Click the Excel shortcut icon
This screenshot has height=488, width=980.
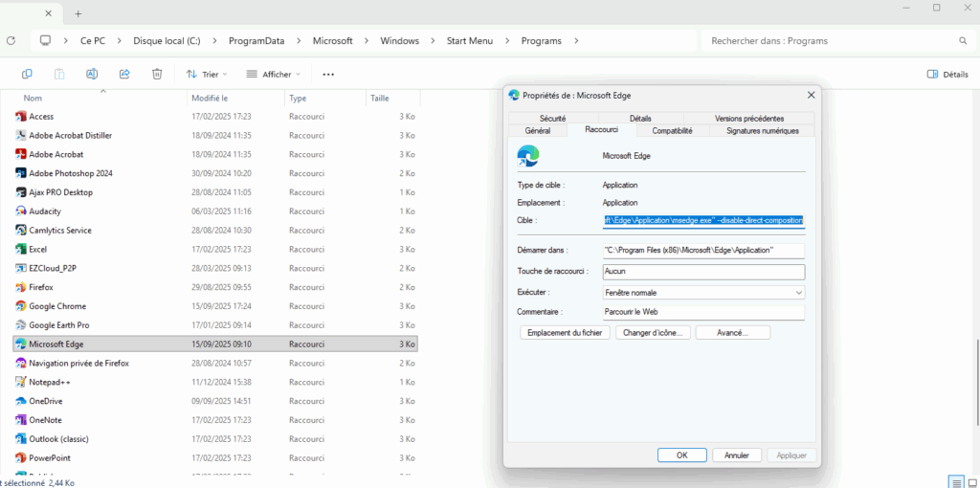click(21, 249)
